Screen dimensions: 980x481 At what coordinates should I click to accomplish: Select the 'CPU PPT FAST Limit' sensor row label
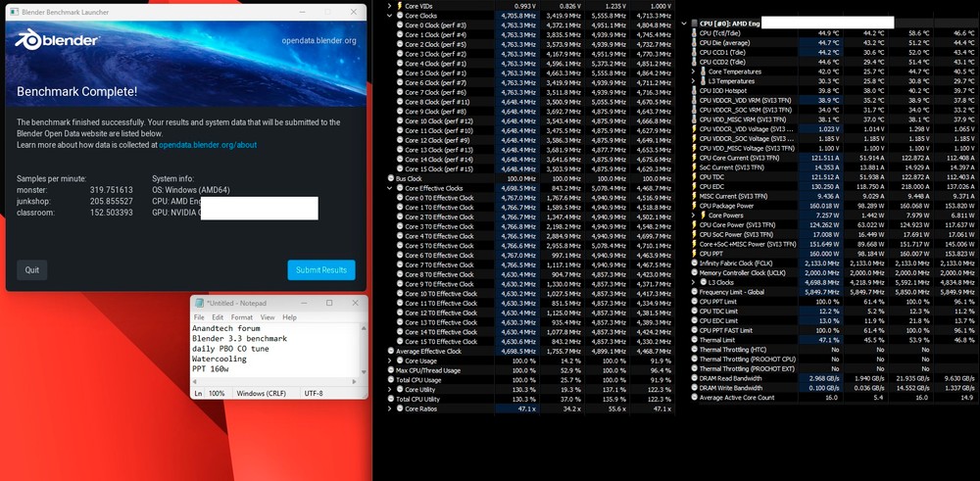[725, 330]
